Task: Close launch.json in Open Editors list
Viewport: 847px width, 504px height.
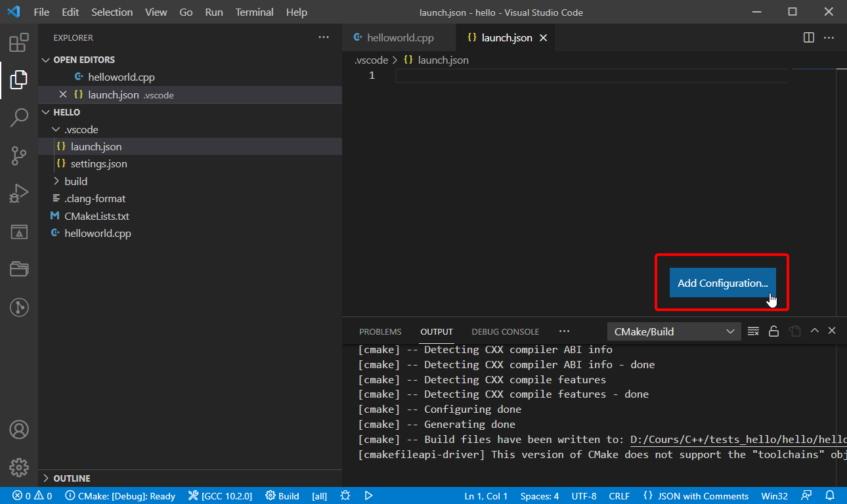Action: click(x=63, y=94)
